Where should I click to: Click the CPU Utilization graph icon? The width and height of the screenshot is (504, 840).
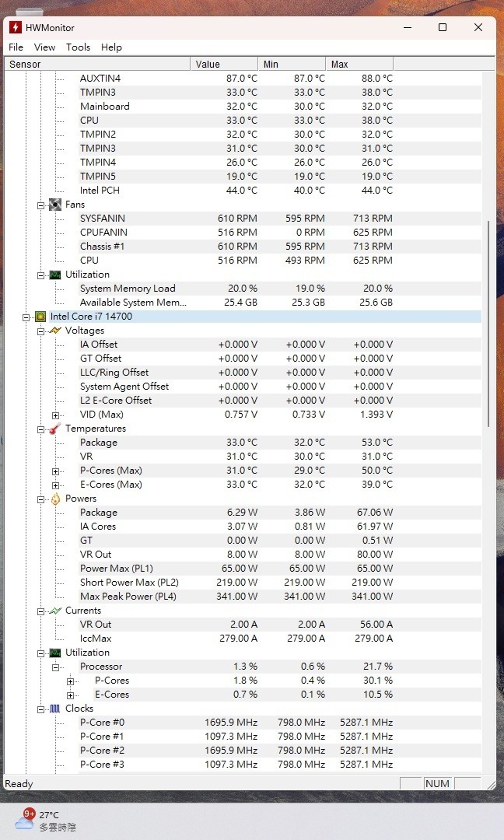click(55, 653)
